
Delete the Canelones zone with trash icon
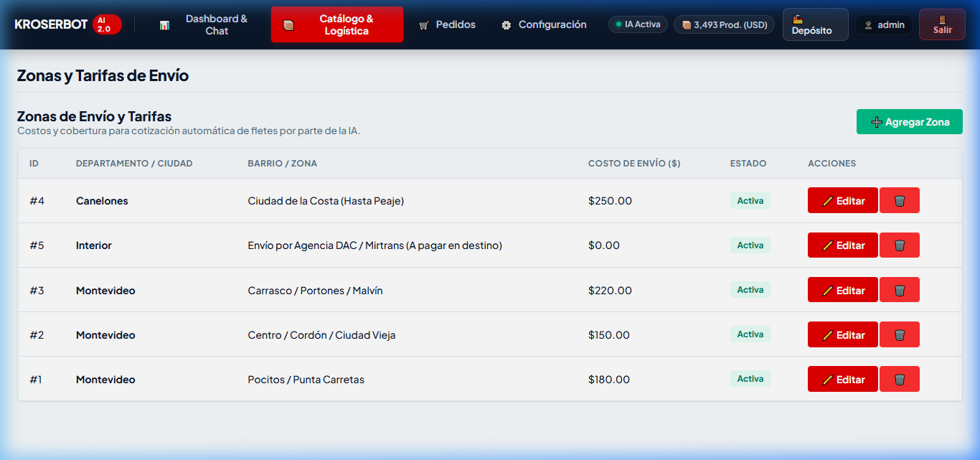coord(900,201)
